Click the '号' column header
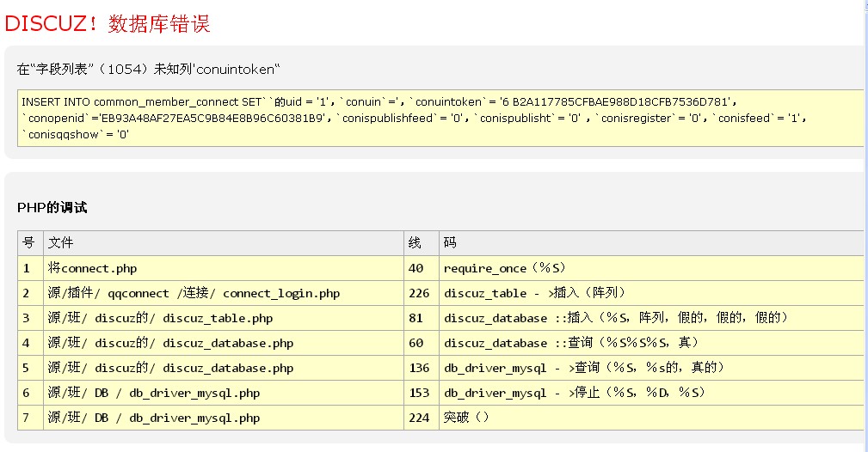 point(30,243)
